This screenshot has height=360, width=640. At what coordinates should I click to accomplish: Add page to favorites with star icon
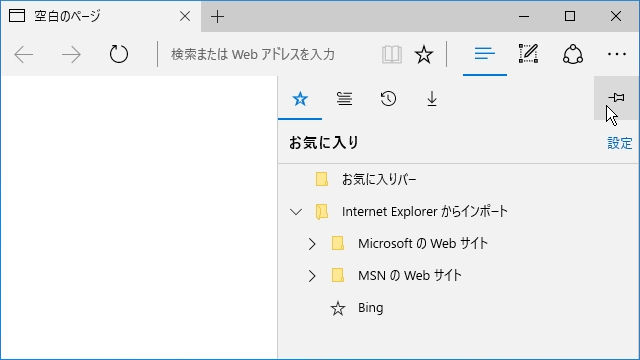tap(424, 54)
